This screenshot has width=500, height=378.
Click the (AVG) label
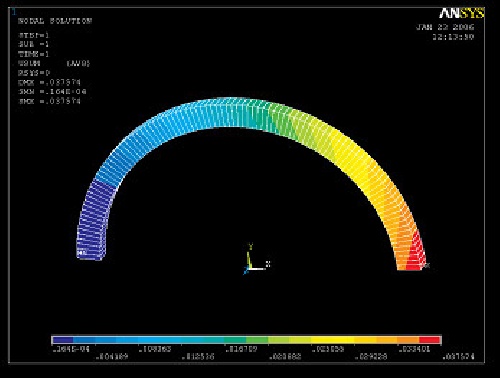point(78,63)
